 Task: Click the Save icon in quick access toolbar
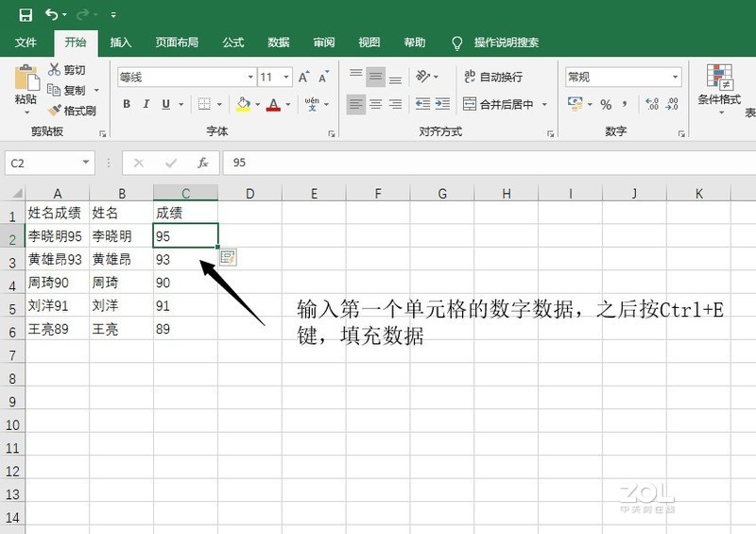[x=26, y=15]
